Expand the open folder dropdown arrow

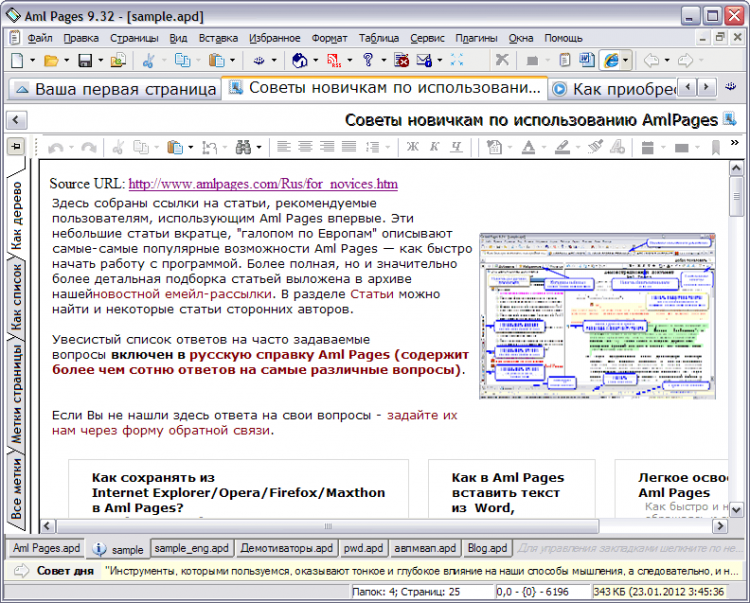(67, 61)
